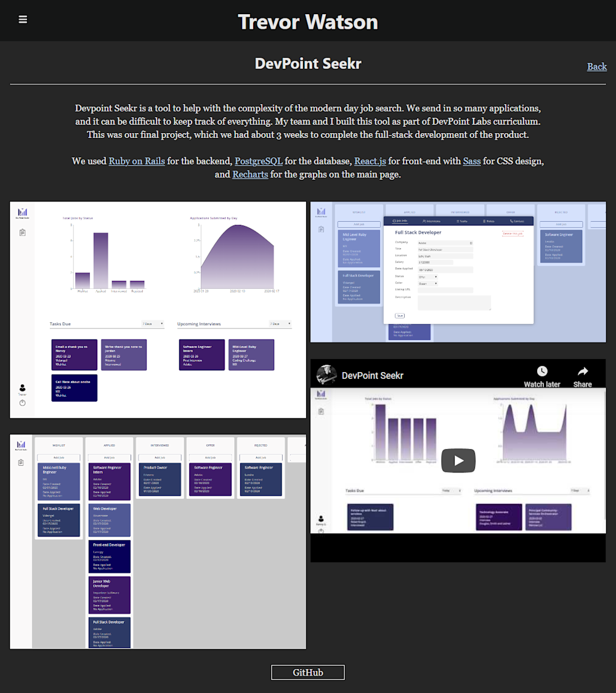
Task: Click the Back link
Action: tap(596, 67)
